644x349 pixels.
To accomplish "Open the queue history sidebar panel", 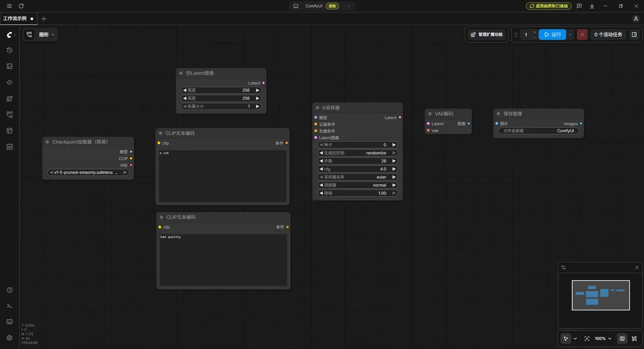I will pyautogui.click(x=10, y=50).
